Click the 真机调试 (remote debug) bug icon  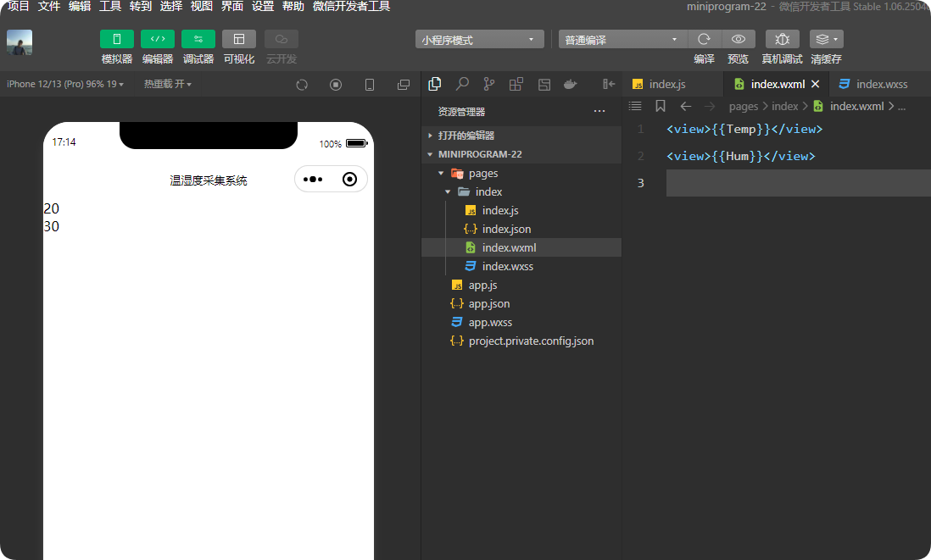tap(781, 39)
